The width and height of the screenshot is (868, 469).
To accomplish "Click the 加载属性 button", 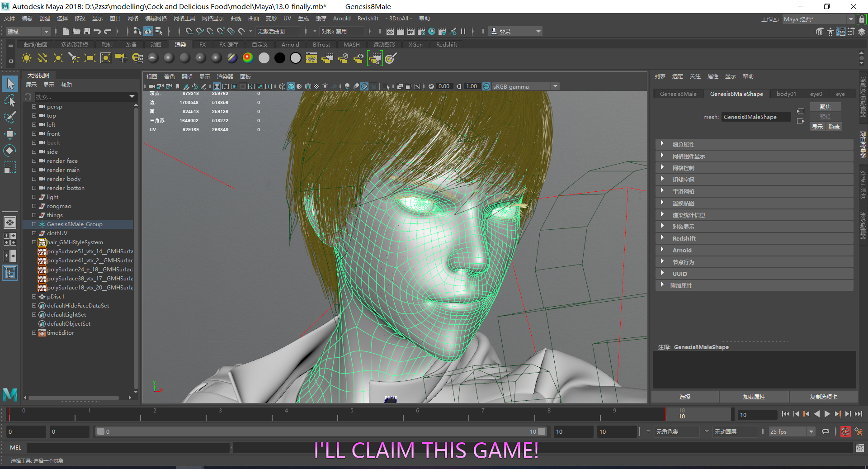I will 754,397.
